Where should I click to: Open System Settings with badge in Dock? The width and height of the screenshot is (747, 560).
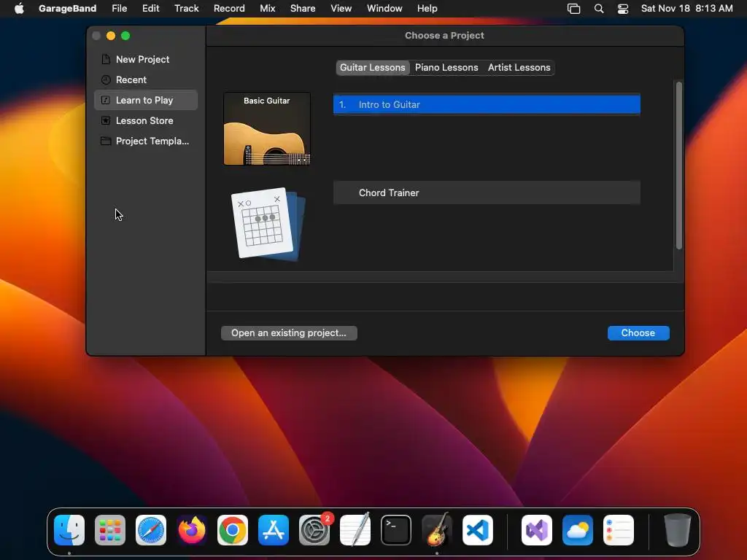pyautogui.click(x=314, y=530)
